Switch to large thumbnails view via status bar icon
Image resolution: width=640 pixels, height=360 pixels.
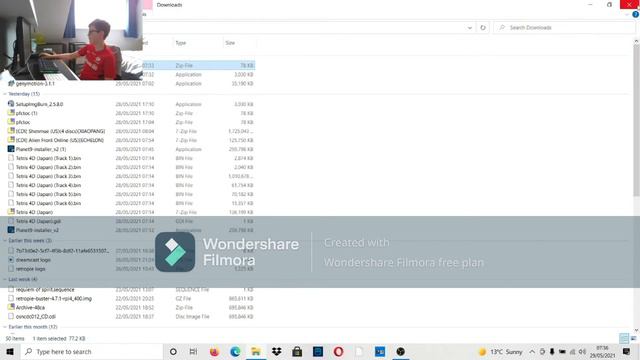pyautogui.click(x=633, y=338)
